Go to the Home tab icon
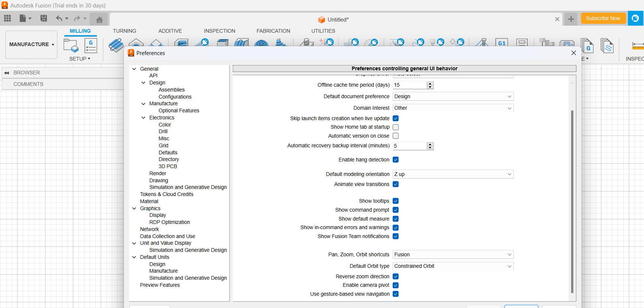The image size is (644, 308). click(99, 20)
